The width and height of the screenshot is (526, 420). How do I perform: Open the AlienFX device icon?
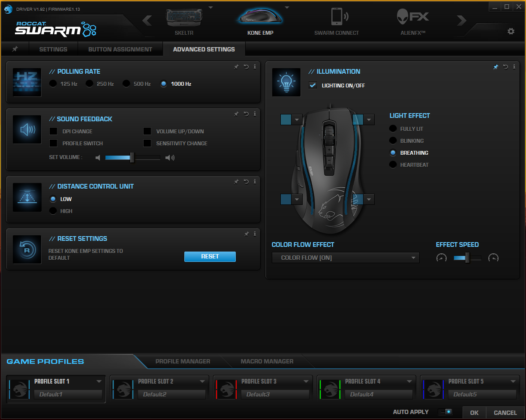413,17
